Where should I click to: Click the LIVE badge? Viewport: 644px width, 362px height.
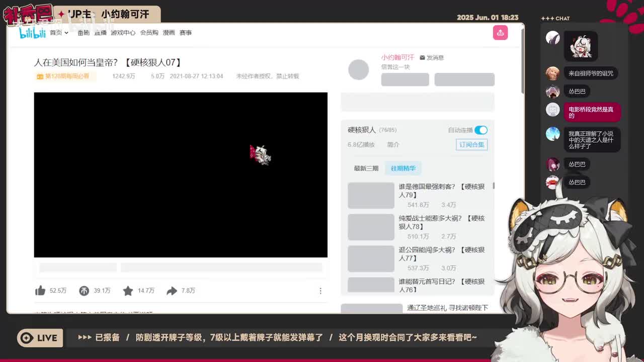point(40,338)
